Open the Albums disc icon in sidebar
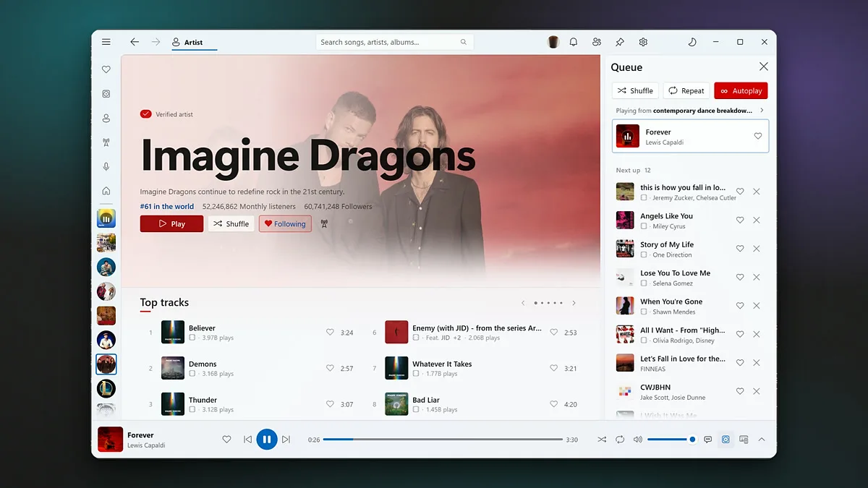 pyautogui.click(x=106, y=94)
